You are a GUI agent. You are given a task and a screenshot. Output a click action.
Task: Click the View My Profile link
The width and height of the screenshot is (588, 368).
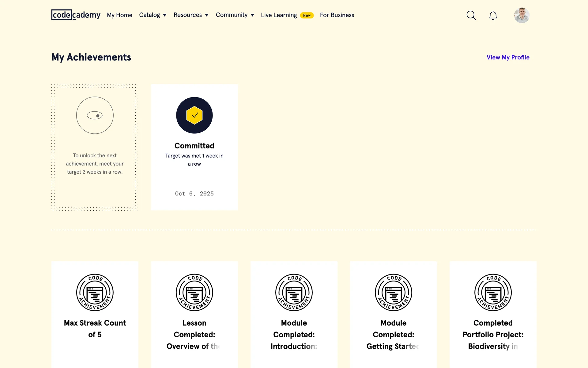tap(508, 57)
